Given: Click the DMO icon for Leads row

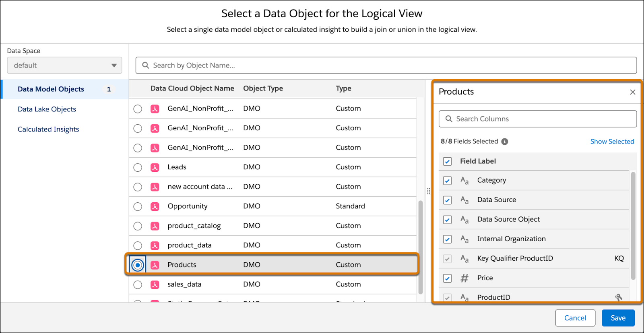Looking at the screenshot, I should click(x=155, y=167).
